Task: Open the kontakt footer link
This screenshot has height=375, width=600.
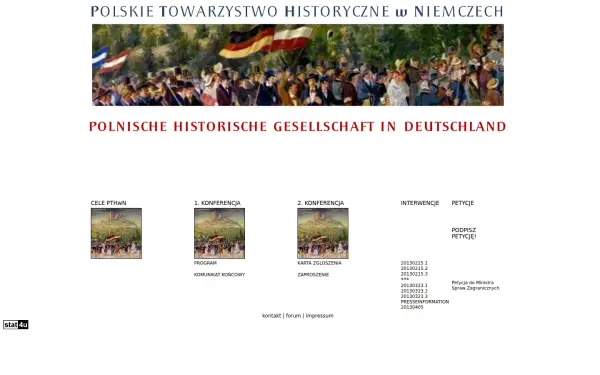Action: [271, 316]
